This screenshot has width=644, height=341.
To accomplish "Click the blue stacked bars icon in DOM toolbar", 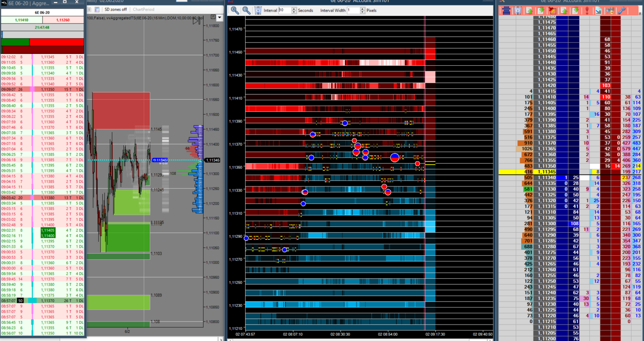I will [x=506, y=10].
